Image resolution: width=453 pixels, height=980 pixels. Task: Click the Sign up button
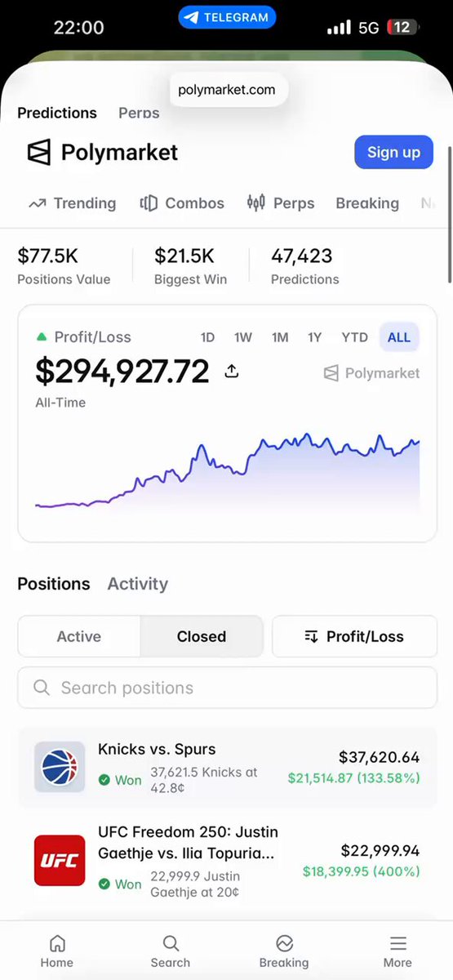pyautogui.click(x=393, y=152)
